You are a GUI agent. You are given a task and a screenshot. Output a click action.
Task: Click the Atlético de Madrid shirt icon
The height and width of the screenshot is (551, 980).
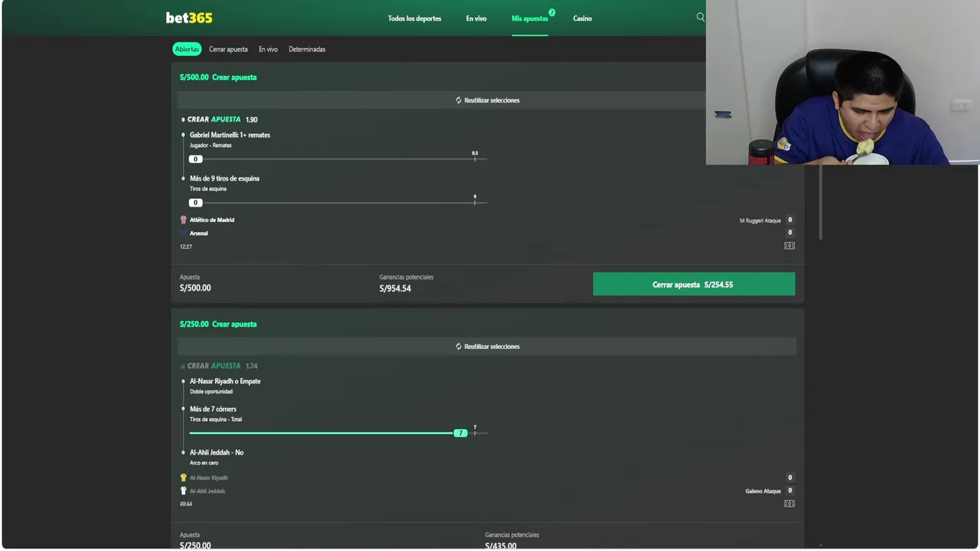[183, 220]
